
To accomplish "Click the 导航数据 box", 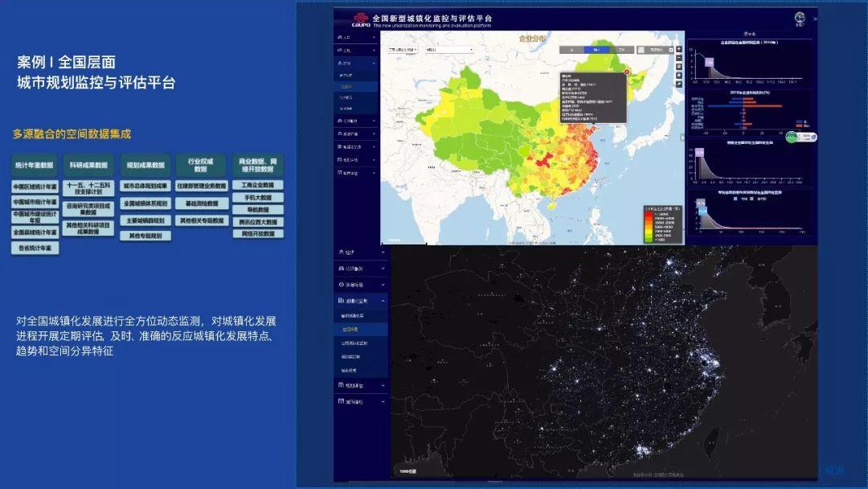I will (258, 210).
